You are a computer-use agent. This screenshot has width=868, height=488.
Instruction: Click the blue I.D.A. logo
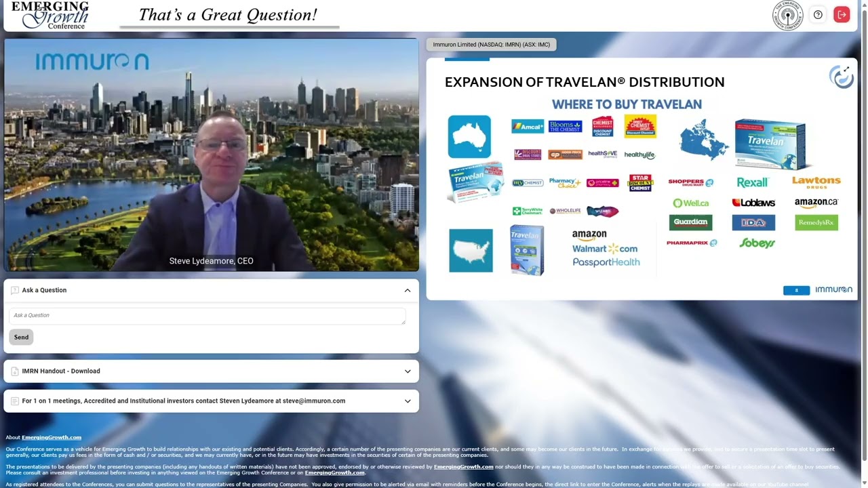click(753, 222)
